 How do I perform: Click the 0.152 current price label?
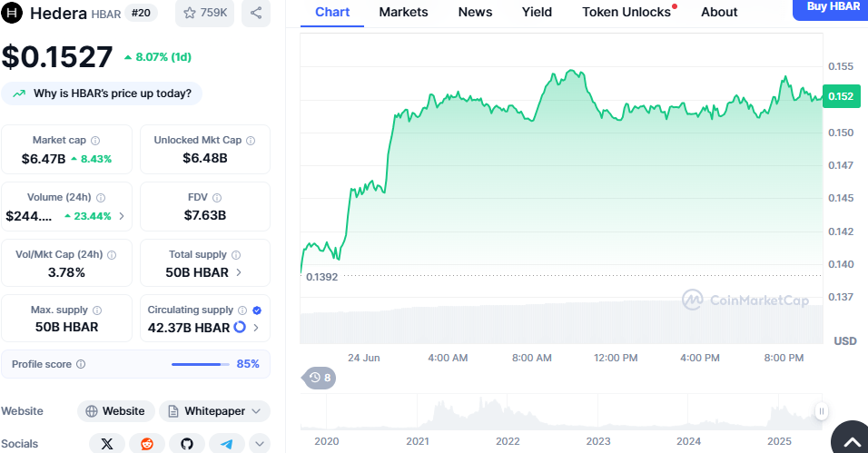pos(842,96)
